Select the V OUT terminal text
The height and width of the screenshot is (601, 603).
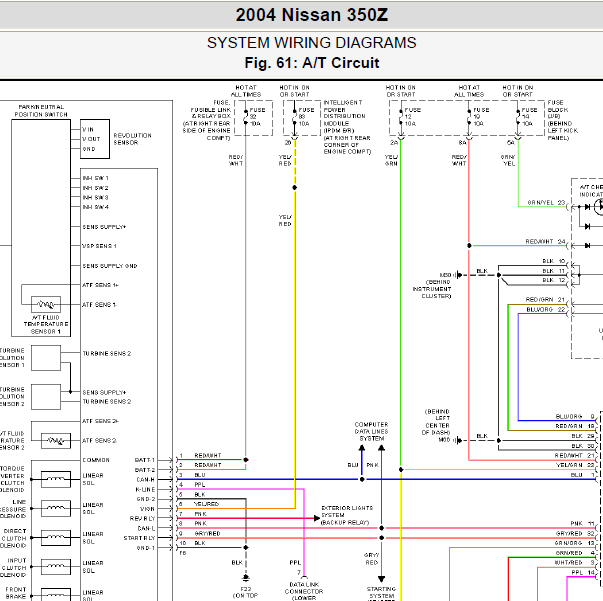91,139
